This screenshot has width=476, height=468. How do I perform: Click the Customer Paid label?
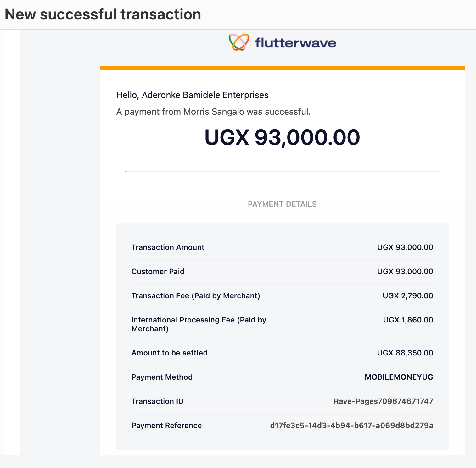pos(158,272)
